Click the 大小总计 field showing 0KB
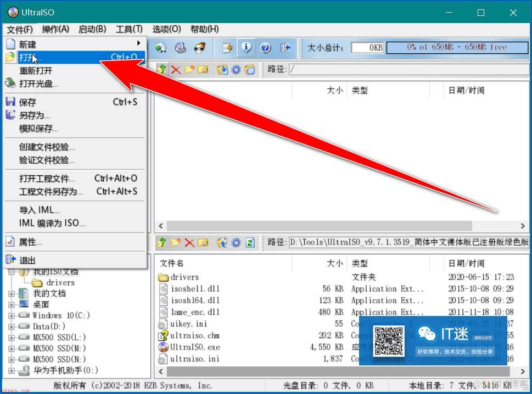Screen dimensions: 532x394 (367, 48)
